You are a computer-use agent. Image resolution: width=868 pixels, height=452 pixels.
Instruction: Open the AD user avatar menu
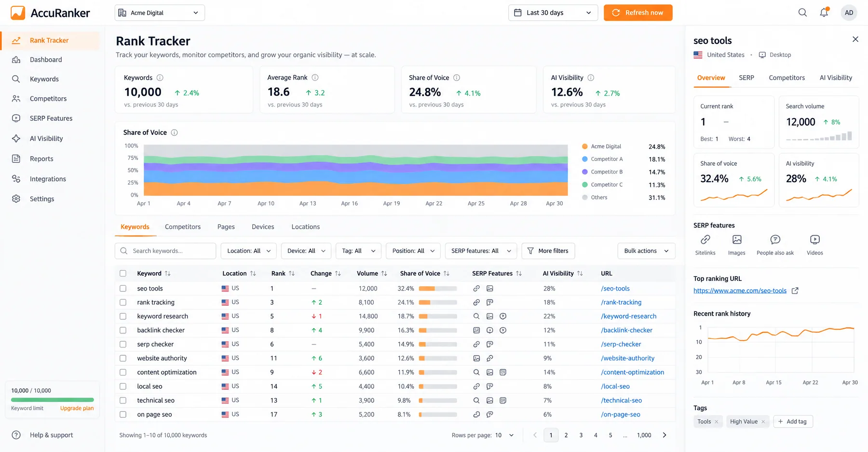pos(849,13)
